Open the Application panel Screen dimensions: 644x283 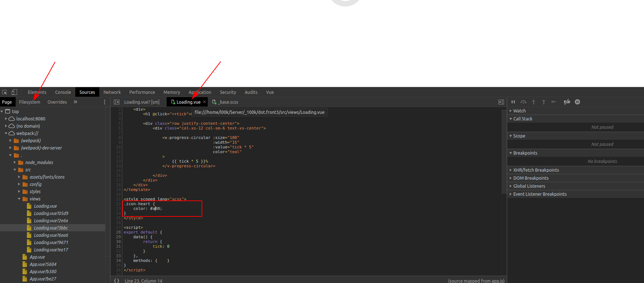(200, 92)
